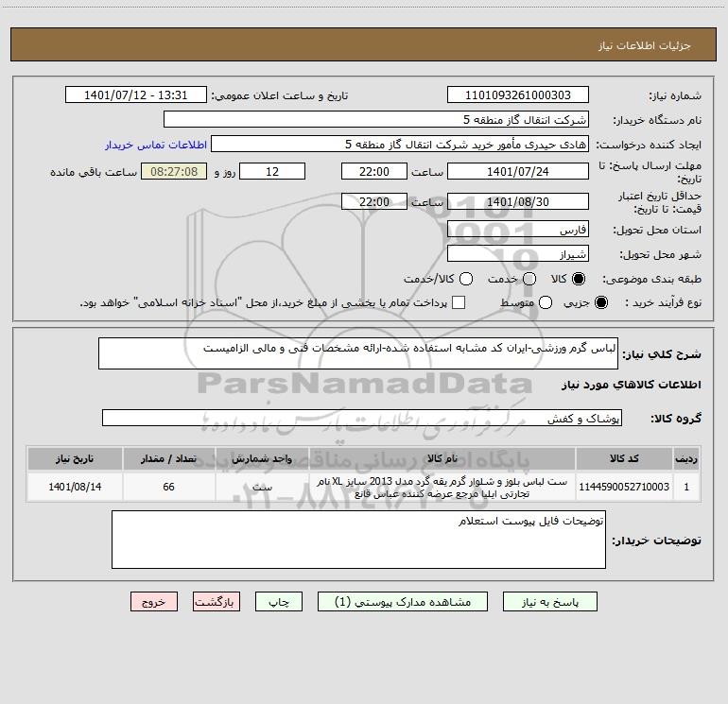Click the شرح کلی نیاز description box

pos(358,353)
